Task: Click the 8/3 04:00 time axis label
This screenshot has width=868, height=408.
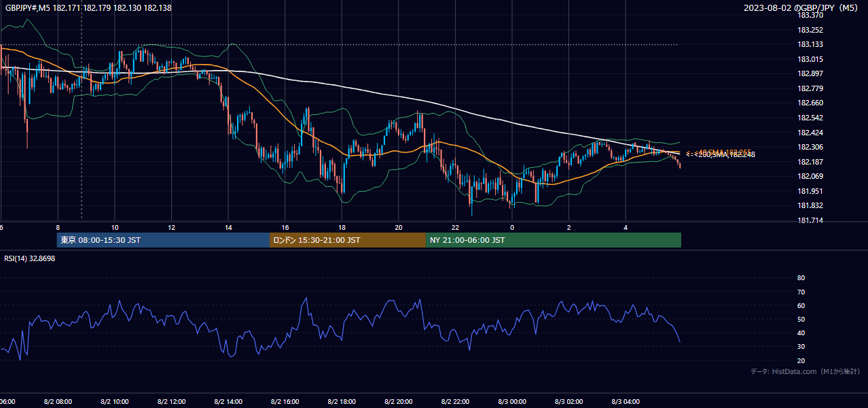Action: point(626,402)
